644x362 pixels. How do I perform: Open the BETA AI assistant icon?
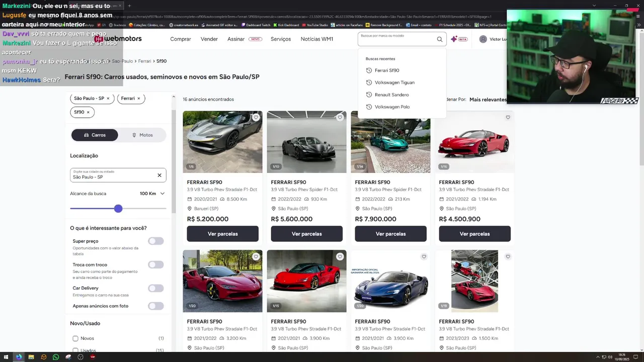pyautogui.click(x=459, y=39)
